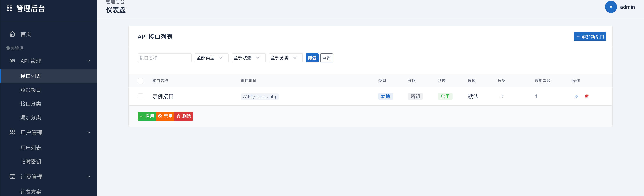The width and height of the screenshot is (644, 196).
Task: Click the admin username label
Action: coord(627,7)
